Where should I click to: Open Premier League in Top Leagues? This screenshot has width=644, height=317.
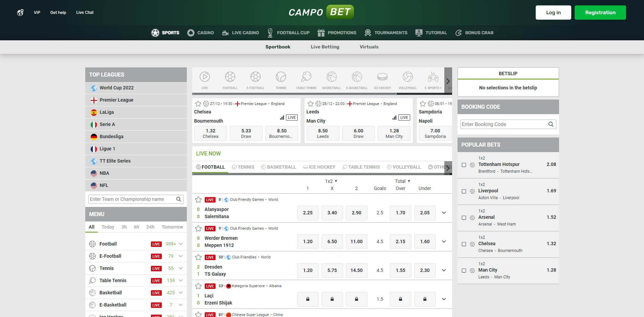click(136, 100)
